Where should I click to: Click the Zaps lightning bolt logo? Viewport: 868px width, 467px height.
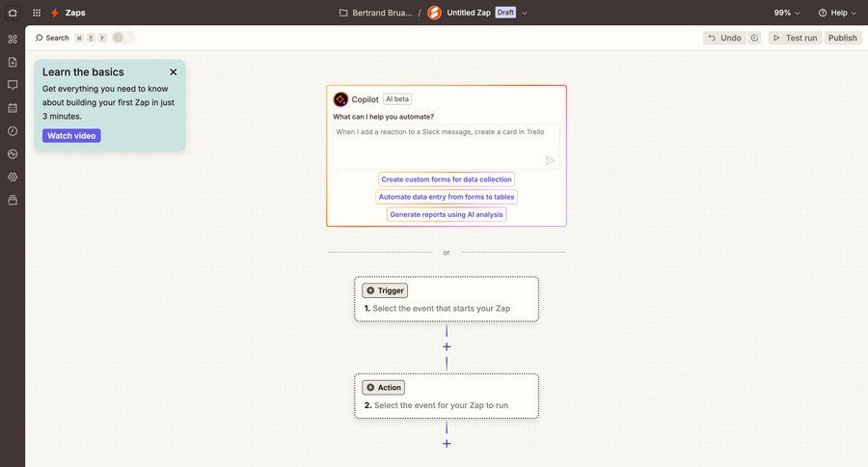pyautogui.click(x=54, y=13)
